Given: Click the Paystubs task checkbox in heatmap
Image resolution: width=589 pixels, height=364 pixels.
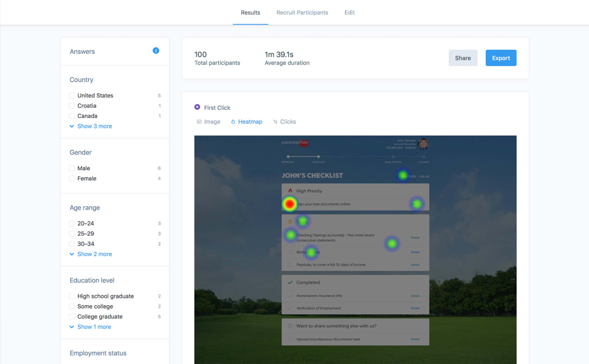Looking at the screenshot, I should pyautogui.click(x=290, y=265).
